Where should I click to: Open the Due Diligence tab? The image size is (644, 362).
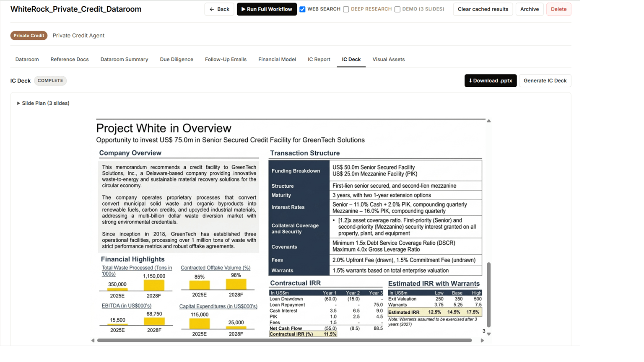click(177, 59)
